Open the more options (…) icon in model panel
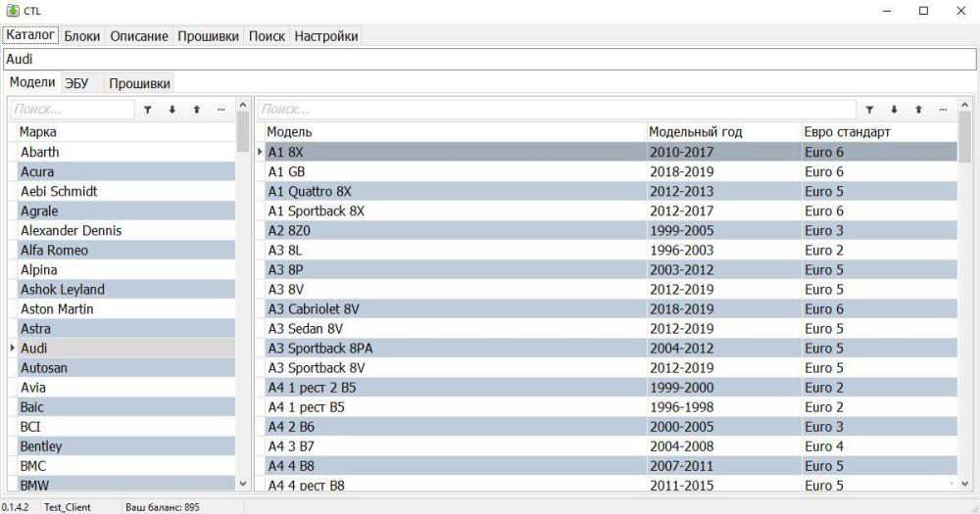The height and width of the screenshot is (514, 980). point(943,110)
